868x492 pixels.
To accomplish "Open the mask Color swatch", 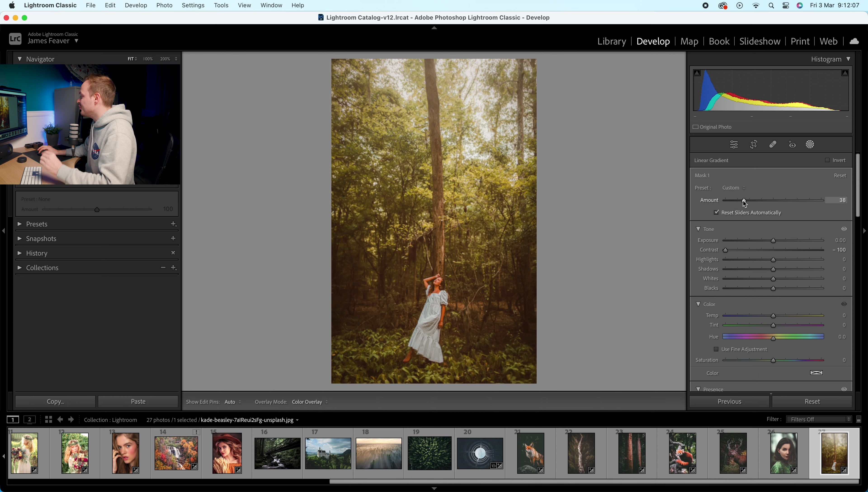I will tap(816, 373).
